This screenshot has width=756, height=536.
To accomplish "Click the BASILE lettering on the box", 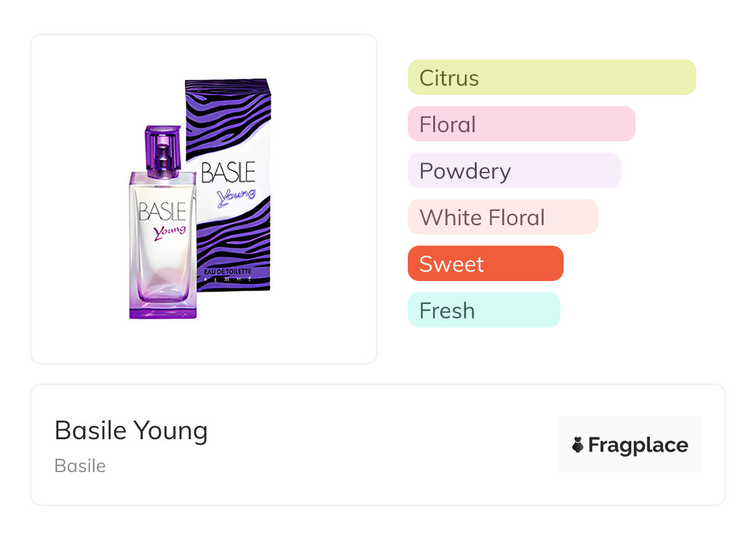I will [x=228, y=173].
